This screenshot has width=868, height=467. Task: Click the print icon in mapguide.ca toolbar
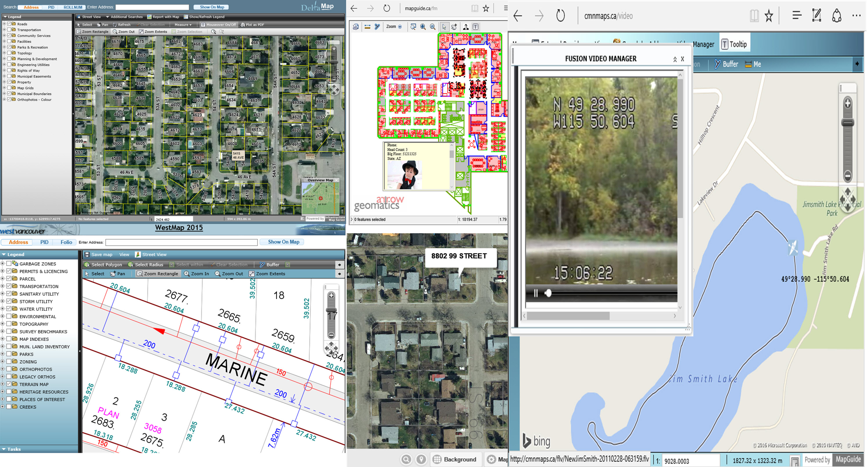click(x=356, y=27)
